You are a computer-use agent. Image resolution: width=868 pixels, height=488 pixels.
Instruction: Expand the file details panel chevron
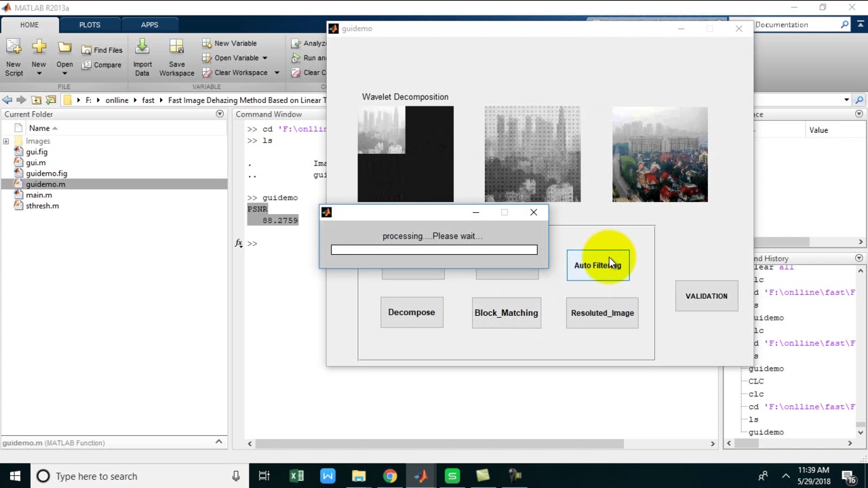(x=218, y=442)
